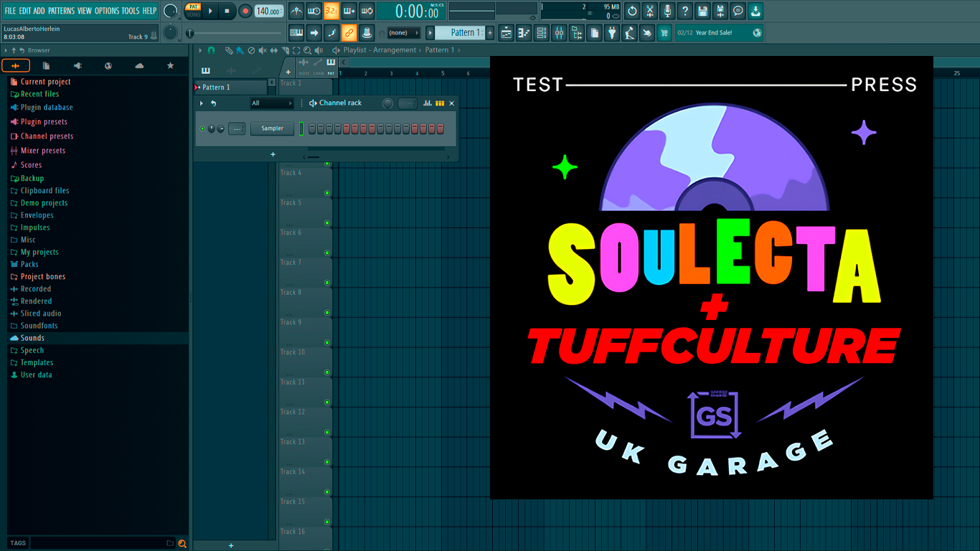The width and height of the screenshot is (980, 551).
Task: Open the View mixer icon
Action: 559,32
